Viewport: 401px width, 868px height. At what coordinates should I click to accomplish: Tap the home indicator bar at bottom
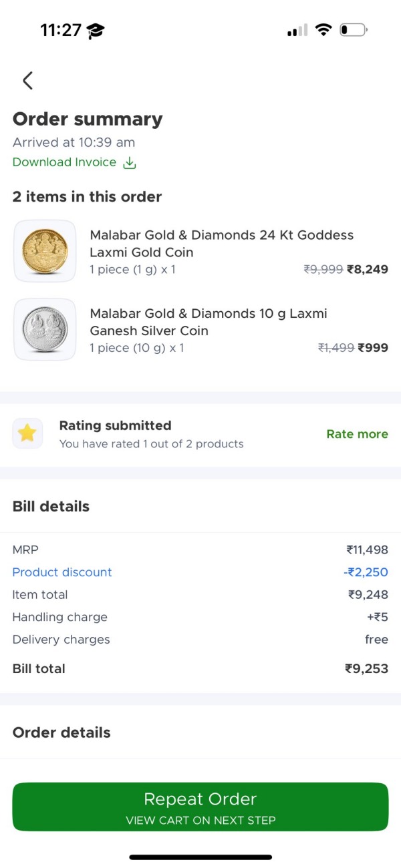click(x=200, y=857)
